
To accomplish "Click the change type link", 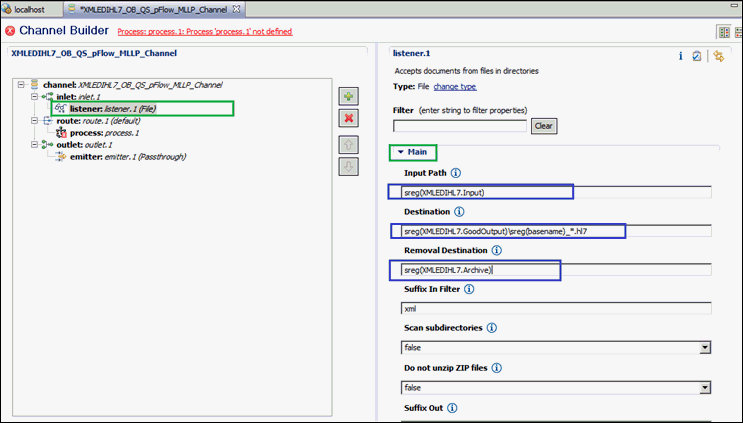I will [x=455, y=87].
